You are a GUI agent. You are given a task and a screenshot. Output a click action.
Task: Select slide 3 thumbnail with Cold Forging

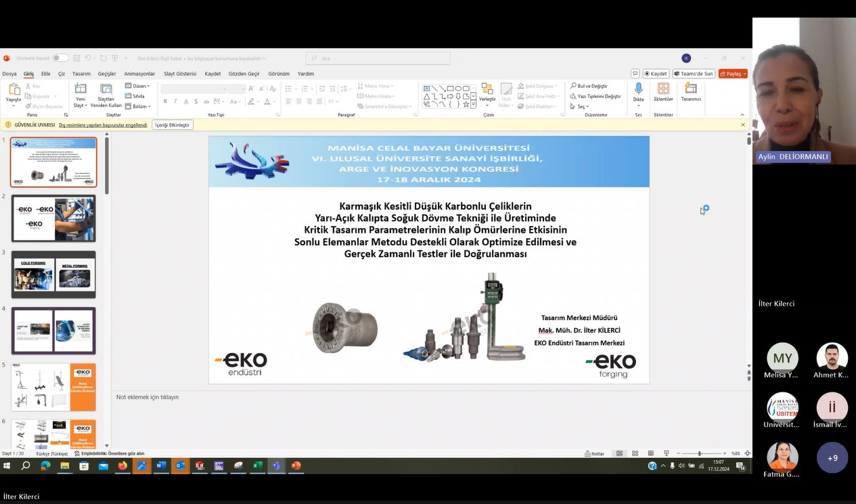(x=53, y=274)
